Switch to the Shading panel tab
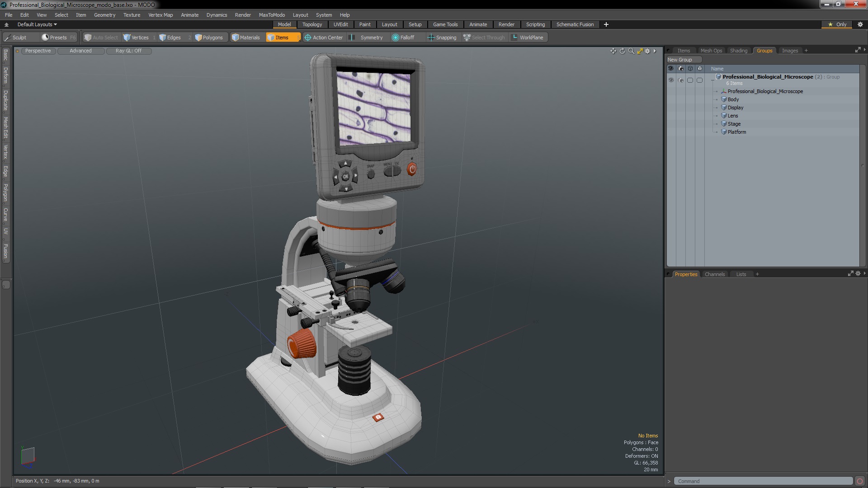The image size is (868, 488). coord(739,51)
